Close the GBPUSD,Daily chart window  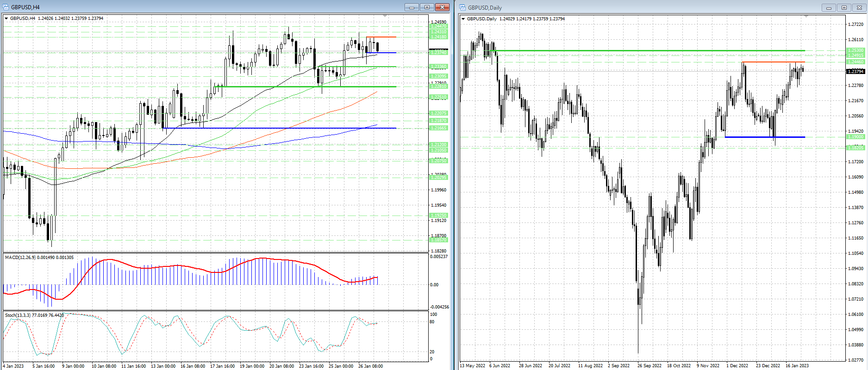(x=860, y=7)
